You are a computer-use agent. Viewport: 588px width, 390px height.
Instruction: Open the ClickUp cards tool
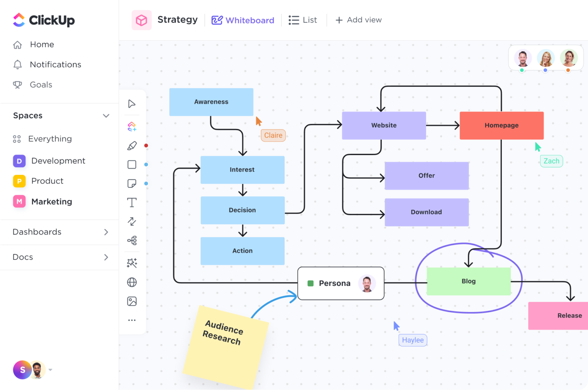pos(132,126)
